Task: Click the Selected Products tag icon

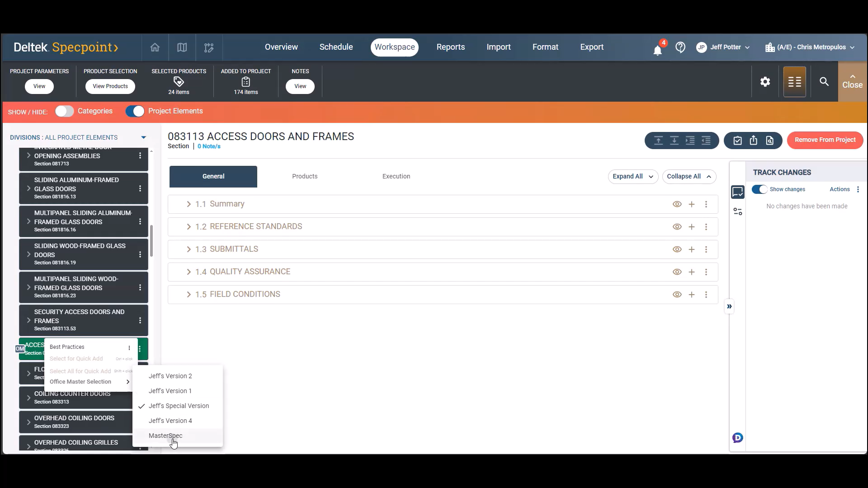Action: 179,82
